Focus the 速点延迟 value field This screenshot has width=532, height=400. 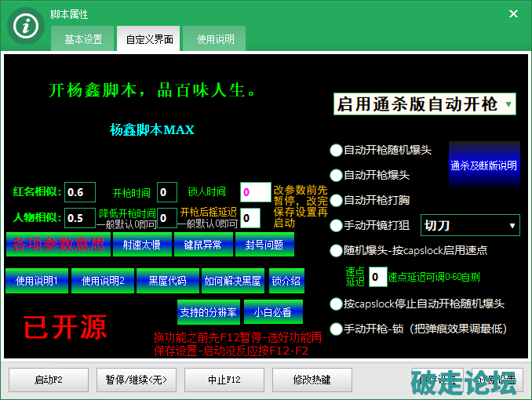[377, 277]
